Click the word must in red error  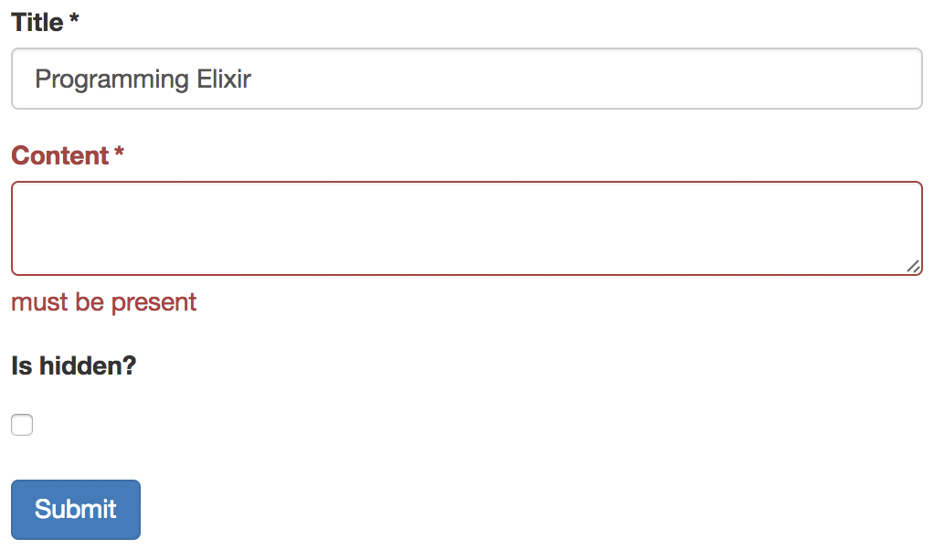(x=40, y=302)
